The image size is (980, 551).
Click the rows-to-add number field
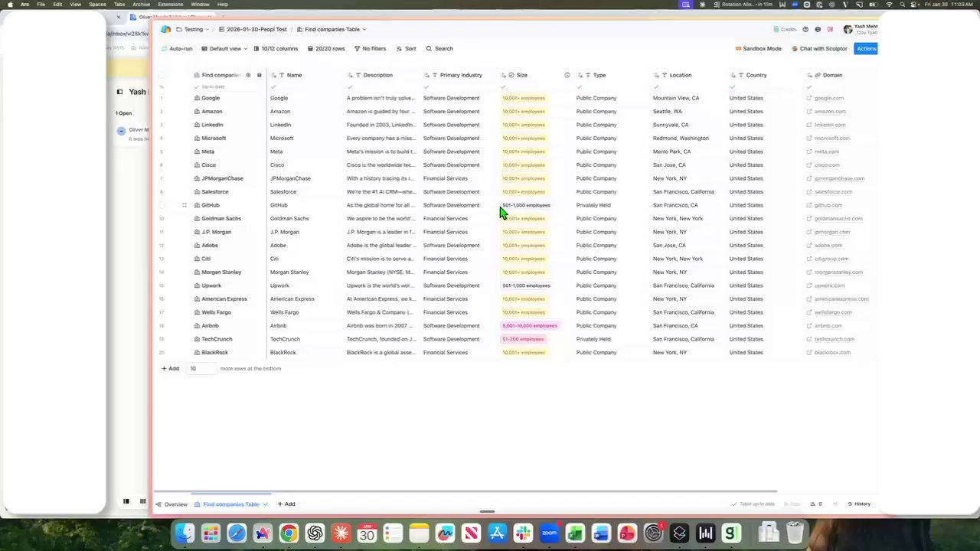coord(201,368)
